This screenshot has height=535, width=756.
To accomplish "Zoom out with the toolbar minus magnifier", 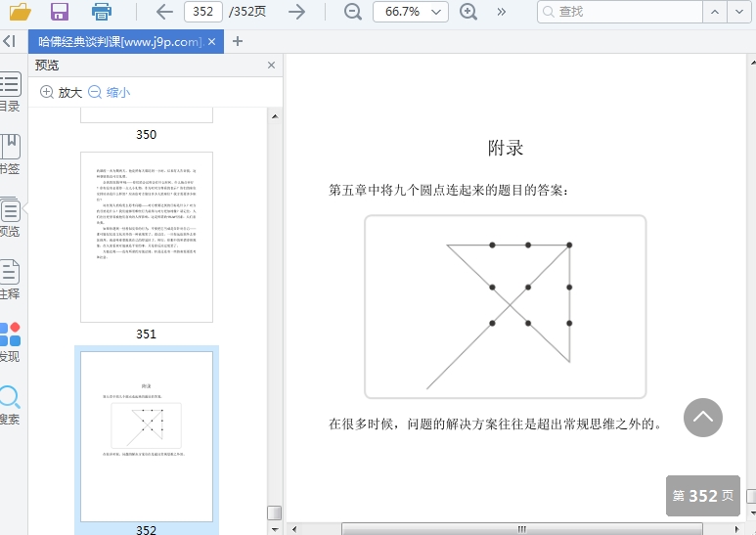I will point(353,12).
